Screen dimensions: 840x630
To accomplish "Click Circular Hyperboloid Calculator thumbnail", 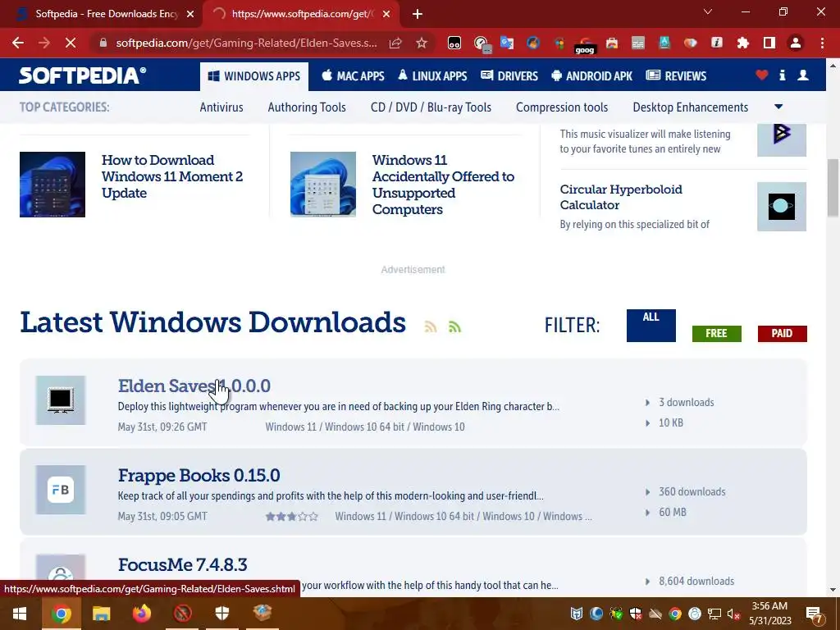I will pyautogui.click(x=782, y=207).
